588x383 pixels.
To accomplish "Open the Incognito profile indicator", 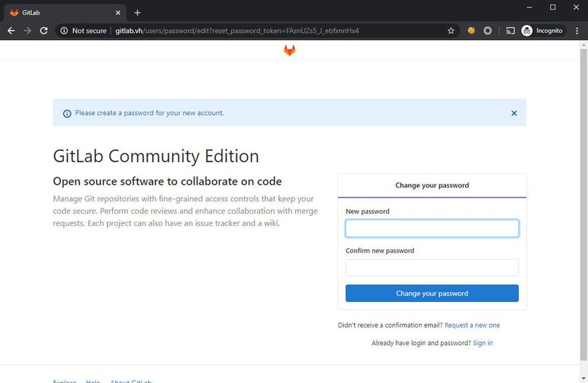I will point(542,31).
